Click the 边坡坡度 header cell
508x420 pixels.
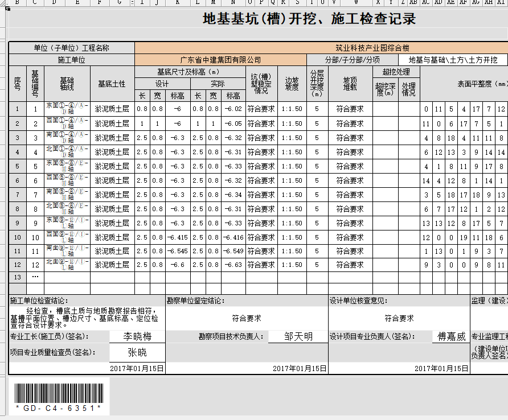click(x=292, y=84)
